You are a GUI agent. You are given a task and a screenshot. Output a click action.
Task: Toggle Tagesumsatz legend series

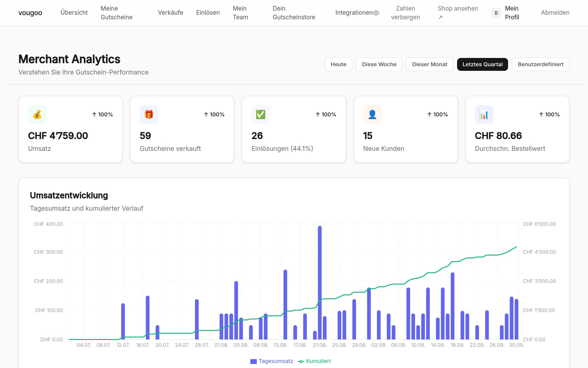[272, 361]
